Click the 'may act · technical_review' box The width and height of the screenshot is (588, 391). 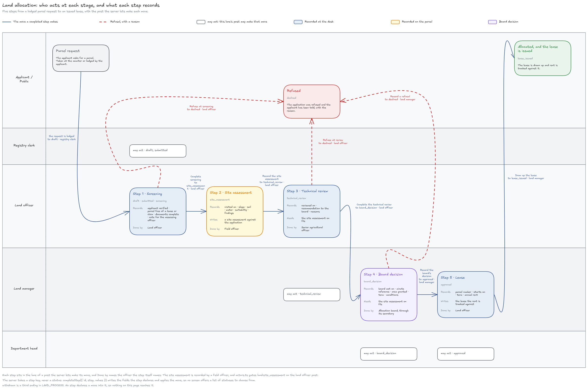click(x=312, y=295)
